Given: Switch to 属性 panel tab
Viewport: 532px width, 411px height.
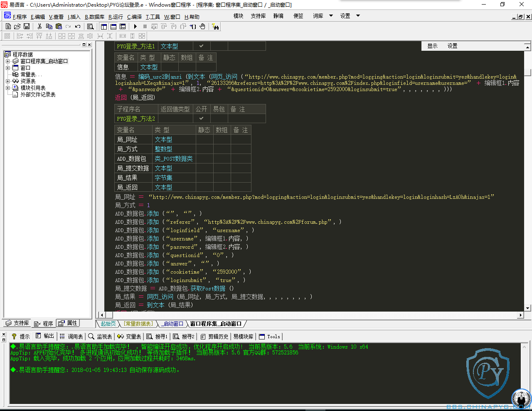Looking at the screenshot, I should [68, 323].
